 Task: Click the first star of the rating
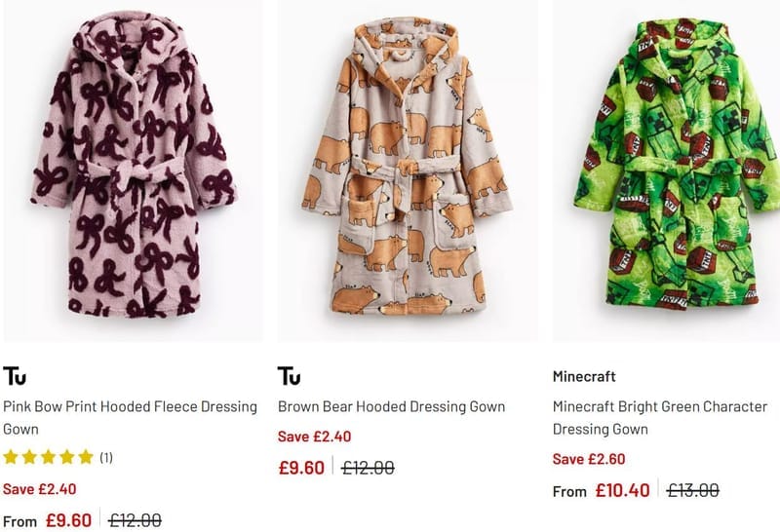pyautogui.click(x=11, y=457)
